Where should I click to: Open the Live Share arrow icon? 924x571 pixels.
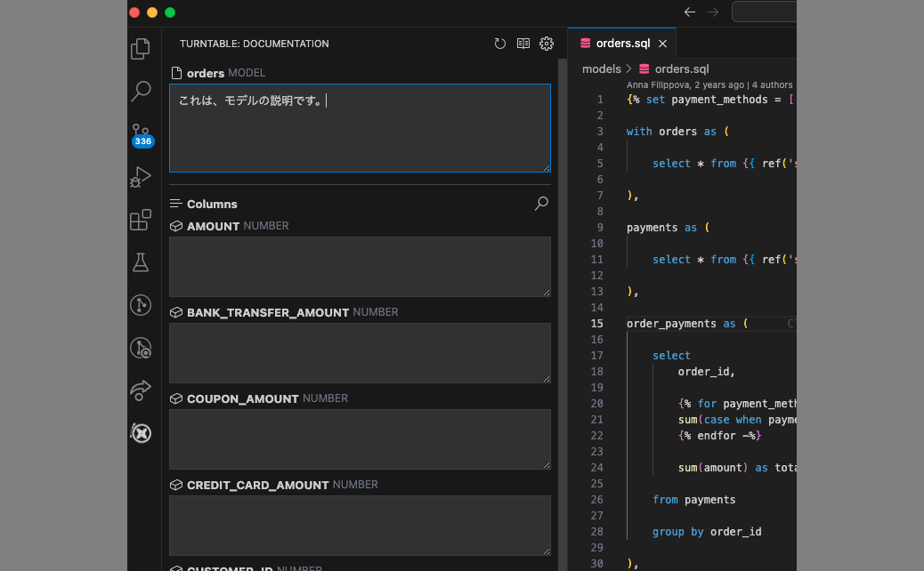click(x=141, y=390)
